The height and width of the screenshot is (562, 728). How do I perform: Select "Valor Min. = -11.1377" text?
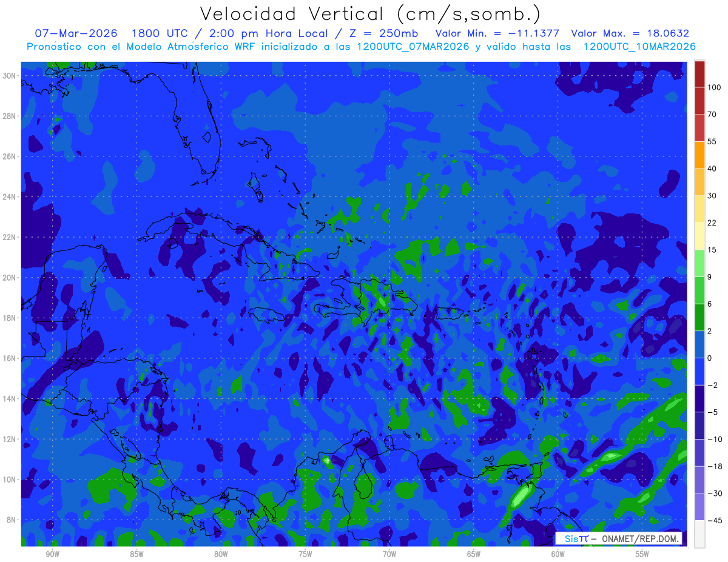[x=497, y=33]
